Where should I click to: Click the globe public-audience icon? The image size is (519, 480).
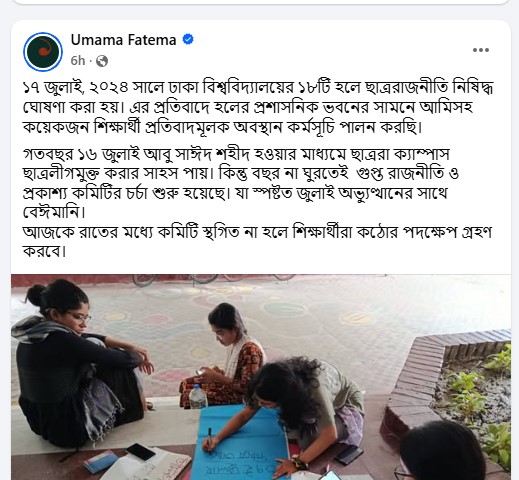(x=102, y=61)
